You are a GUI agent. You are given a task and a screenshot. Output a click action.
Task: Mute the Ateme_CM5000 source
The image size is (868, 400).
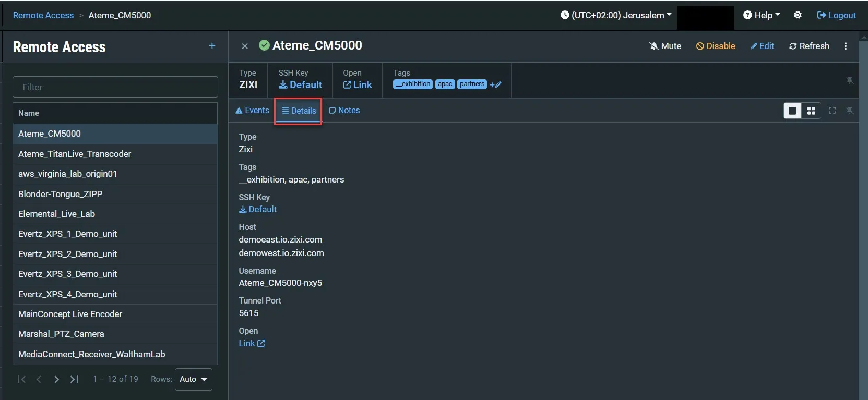point(665,46)
